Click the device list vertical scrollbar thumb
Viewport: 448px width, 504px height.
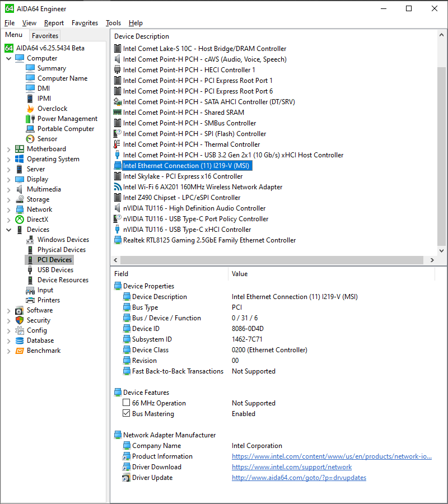(441, 156)
